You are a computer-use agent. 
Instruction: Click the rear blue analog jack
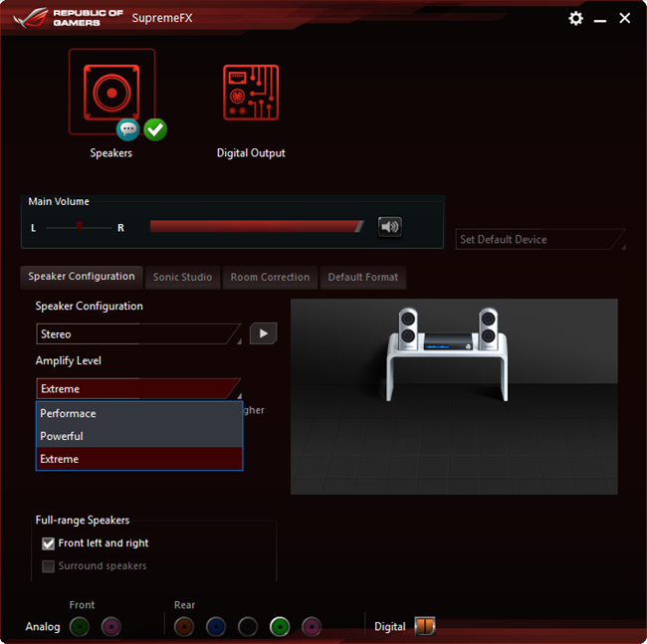216,627
